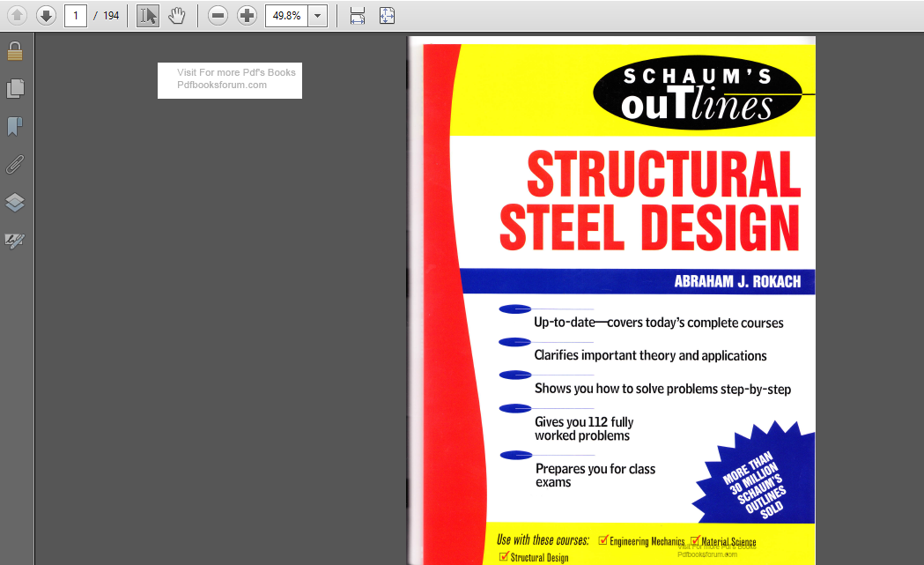Screen dimensions: 924x565
Task: Click the 49.8% zoom value field
Action: pos(286,15)
